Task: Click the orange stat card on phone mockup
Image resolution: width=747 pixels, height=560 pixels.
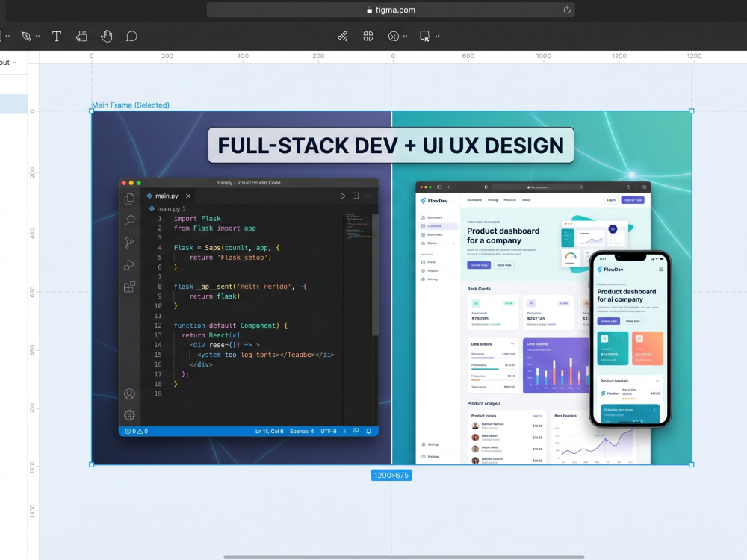Action: click(x=648, y=348)
